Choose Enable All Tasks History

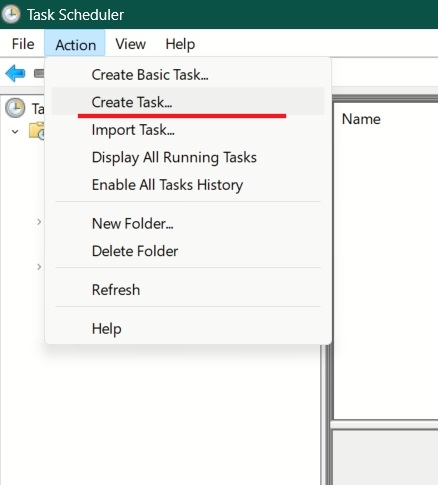(x=188, y=184)
